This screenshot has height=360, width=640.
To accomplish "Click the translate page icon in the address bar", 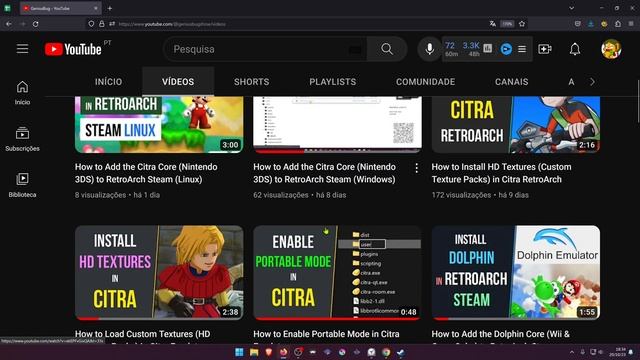I will coord(493,24).
